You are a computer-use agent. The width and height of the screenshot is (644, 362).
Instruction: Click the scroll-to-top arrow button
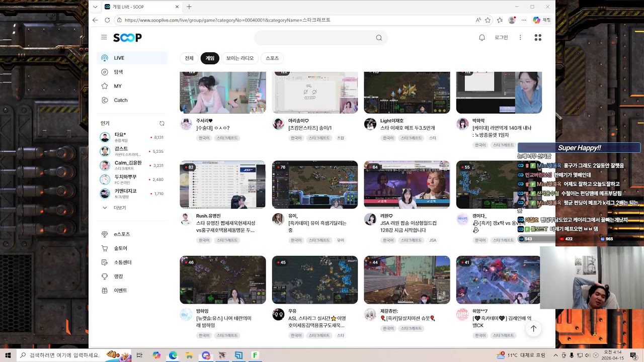pos(533,328)
